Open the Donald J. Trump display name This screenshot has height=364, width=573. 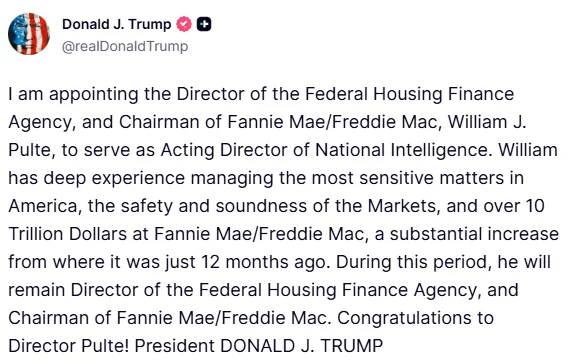117,24
